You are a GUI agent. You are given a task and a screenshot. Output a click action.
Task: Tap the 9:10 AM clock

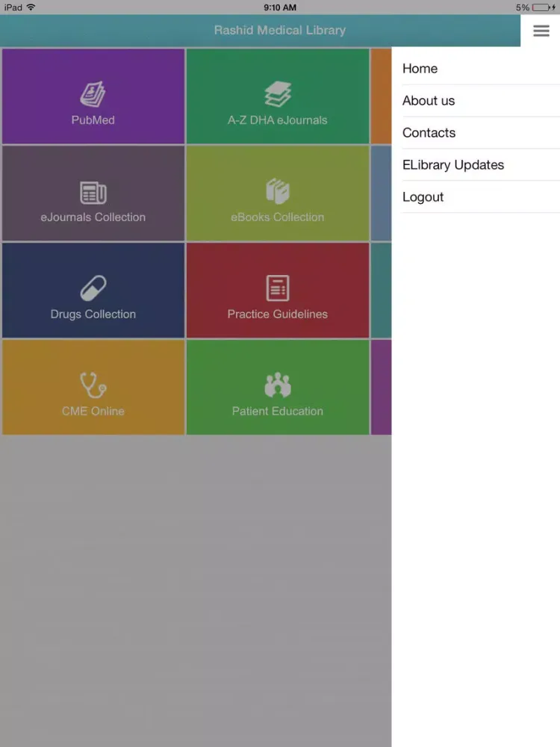coord(280,7)
